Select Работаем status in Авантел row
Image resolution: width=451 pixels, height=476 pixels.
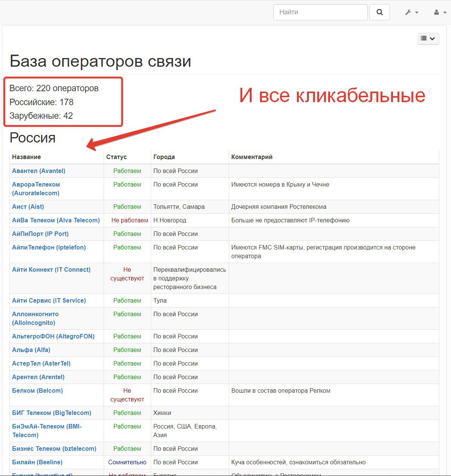click(x=127, y=171)
